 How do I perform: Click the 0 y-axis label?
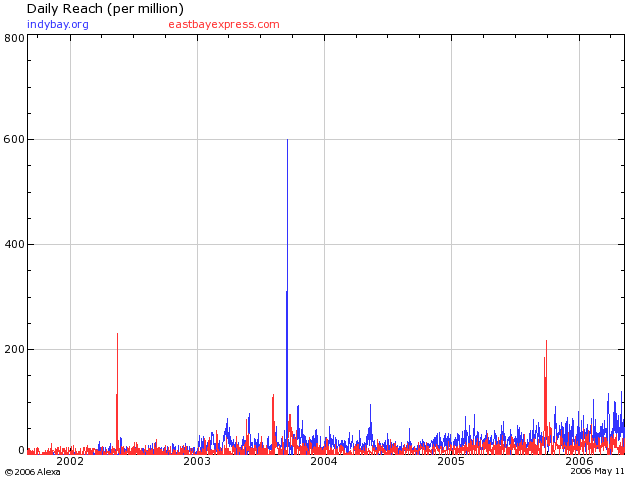coord(20,452)
